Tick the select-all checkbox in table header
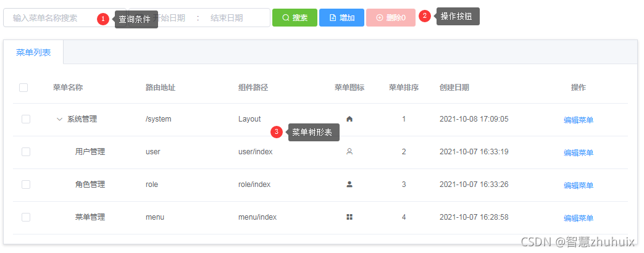The width and height of the screenshot is (644, 253). (x=23, y=88)
